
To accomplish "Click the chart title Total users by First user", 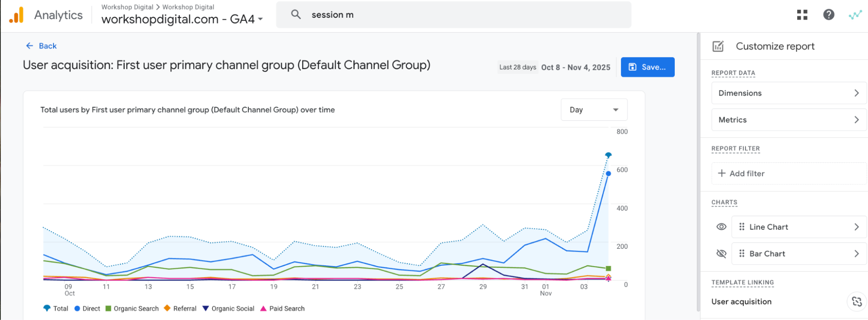I will pos(188,110).
